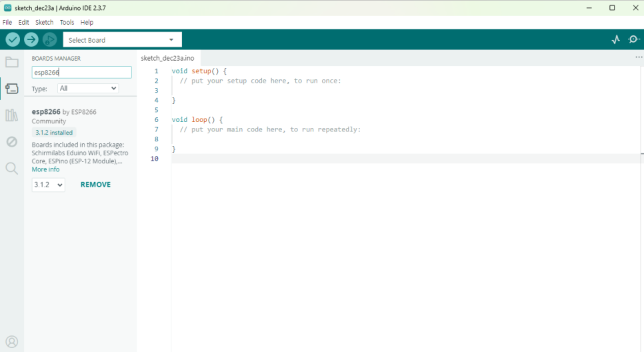Viewport: 644px width, 352px height.
Task: Close the Arduino IDE window
Action: (635, 8)
